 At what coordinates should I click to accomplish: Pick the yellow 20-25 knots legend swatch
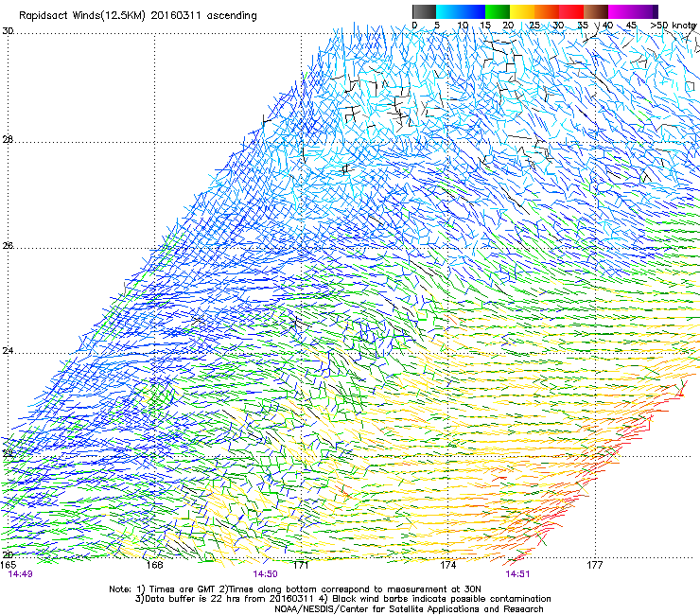click(x=522, y=11)
